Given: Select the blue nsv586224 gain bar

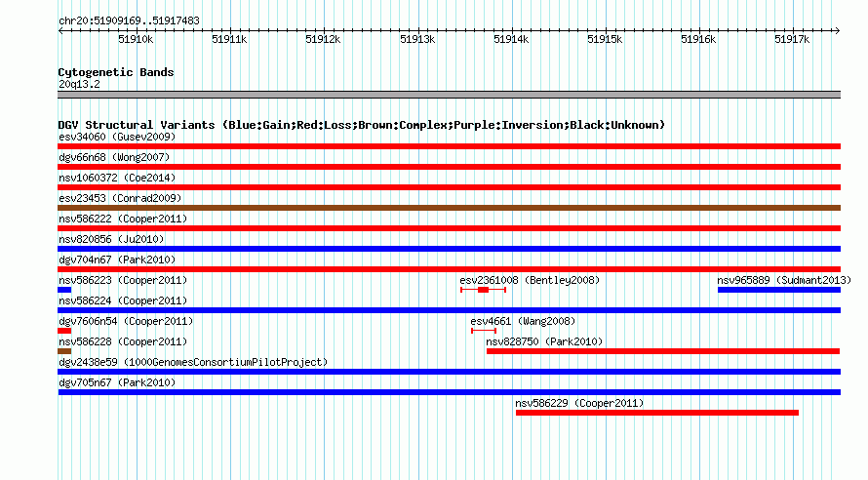Looking at the screenshot, I should pos(449,310).
